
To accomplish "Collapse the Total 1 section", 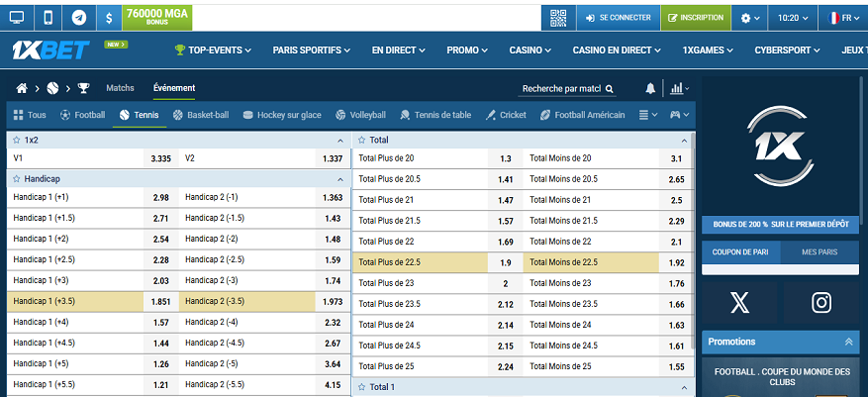I will point(684,387).
